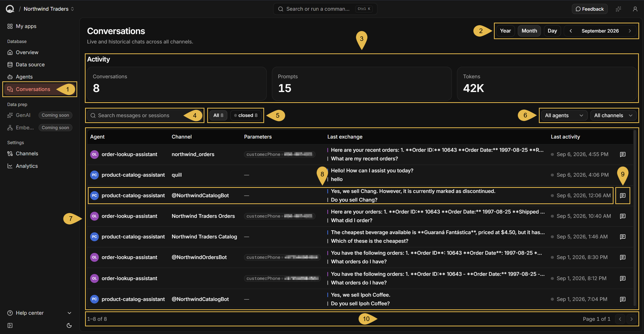Open transcript icon for the 1:46 AM conversation
The height and width of the screenshot is (334, 644).
coord(622,237)
